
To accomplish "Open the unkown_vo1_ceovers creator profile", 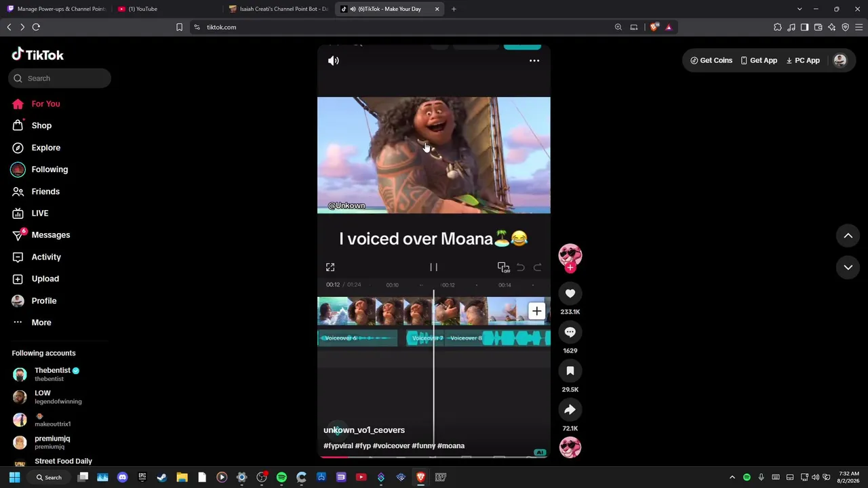I will [364, 430].
